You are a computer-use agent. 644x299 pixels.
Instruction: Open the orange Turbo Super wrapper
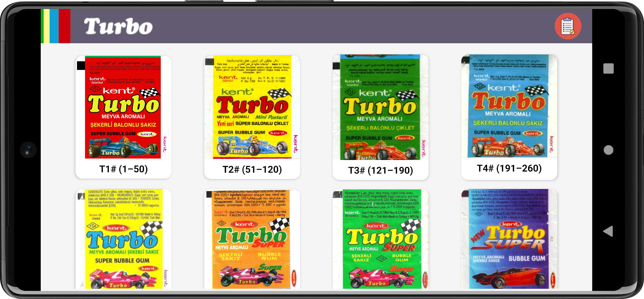click(x=252, y=239)
